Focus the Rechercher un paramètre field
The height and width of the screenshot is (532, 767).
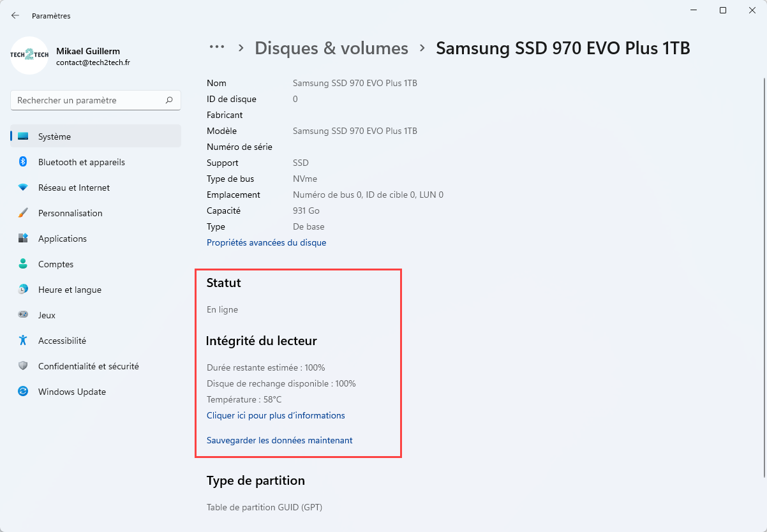(96, 100)
